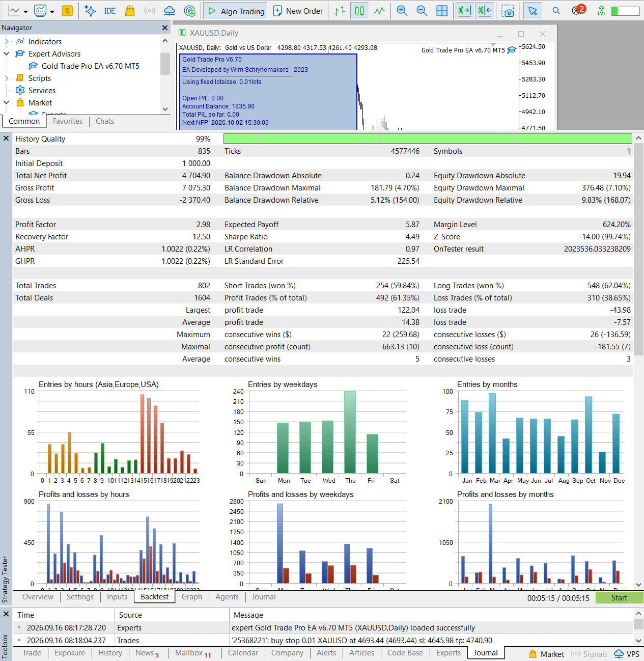Collapse the Market tree node
Viewport: 644px width, 661px height.
[6, 102]
